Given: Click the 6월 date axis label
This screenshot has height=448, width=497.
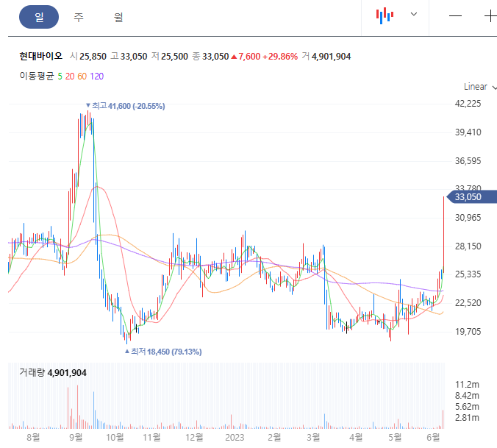Looking at the screenshot, I should click(433, 438).
